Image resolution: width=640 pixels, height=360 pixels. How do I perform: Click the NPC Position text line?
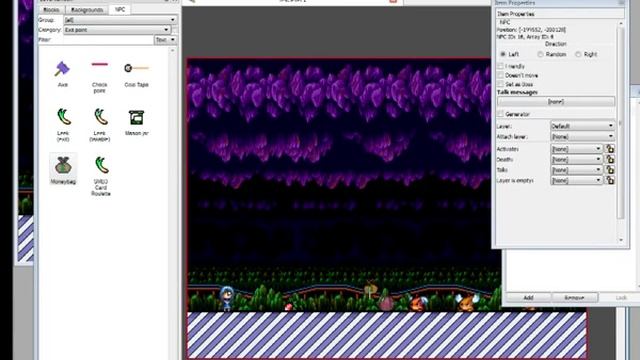[531, 30]
